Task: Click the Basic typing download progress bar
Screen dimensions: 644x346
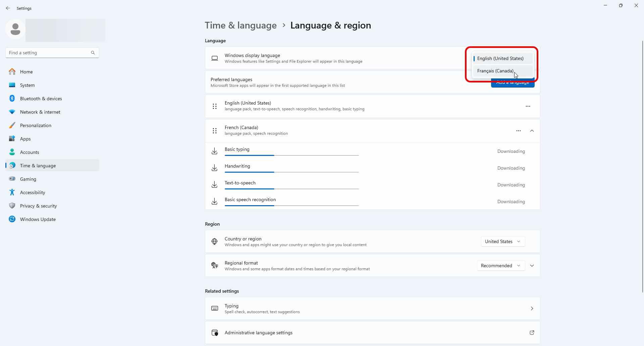Action: tap(291, 155)
